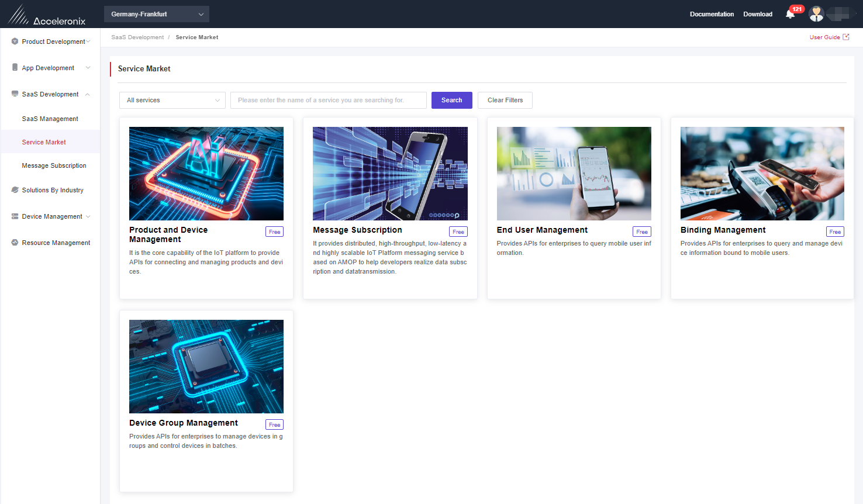Screen dimensions: 863x504
Task: Select SaaS Management in the sidebar
Action: pyautogui.click(x=50, y=119)
